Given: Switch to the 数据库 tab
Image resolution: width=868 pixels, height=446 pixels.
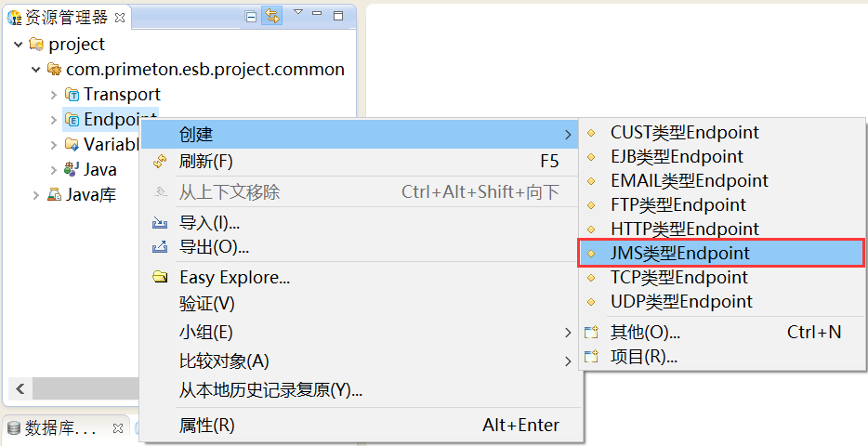Looking at the screenshot, I should (59, 428).
